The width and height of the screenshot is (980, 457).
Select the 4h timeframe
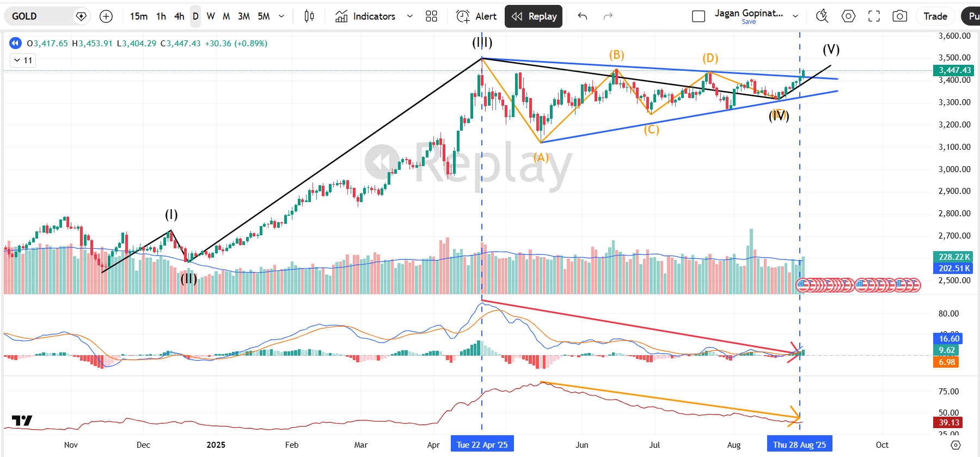point(179,16)
